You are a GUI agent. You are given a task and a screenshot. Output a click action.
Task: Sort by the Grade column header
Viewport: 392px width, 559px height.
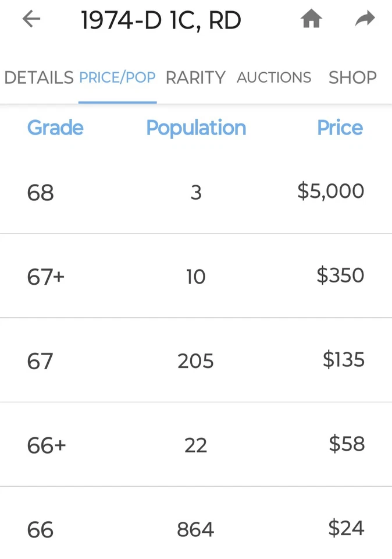point(55,128)
